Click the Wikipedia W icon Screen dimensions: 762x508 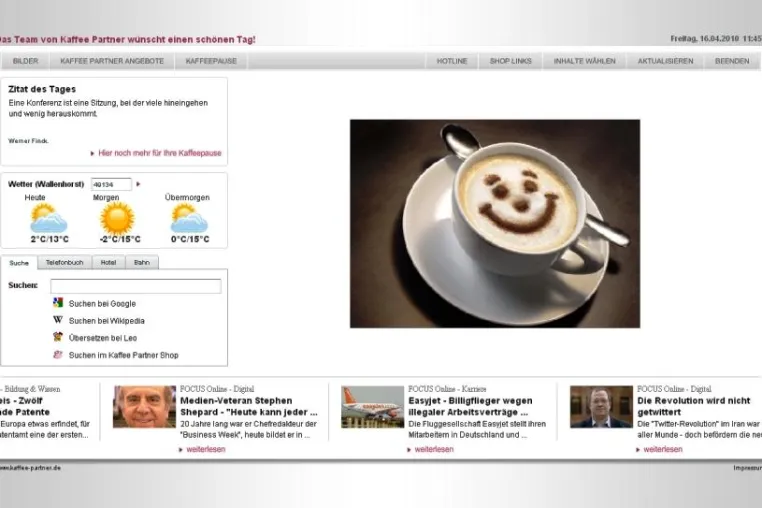click(58, 320)
